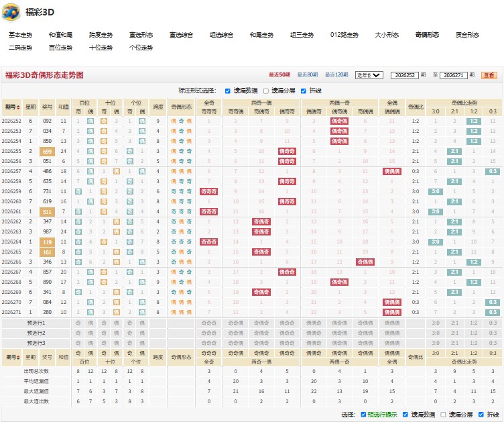The height and width of the screenshot is (424, 504).
Task: Click the 最大遗漏值 row label
Action: (36, 392)
